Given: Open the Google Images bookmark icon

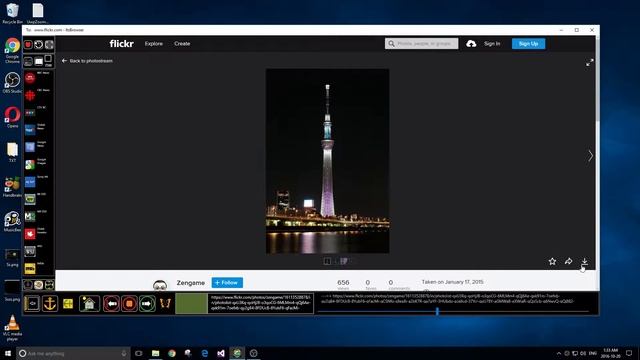Looking at the screenshot, I should [30, 164].
